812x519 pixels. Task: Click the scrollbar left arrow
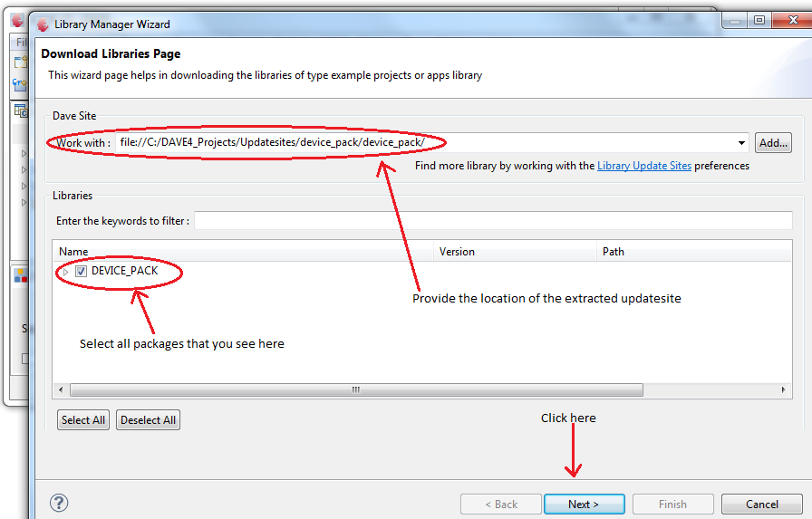[x=61, y=389]
